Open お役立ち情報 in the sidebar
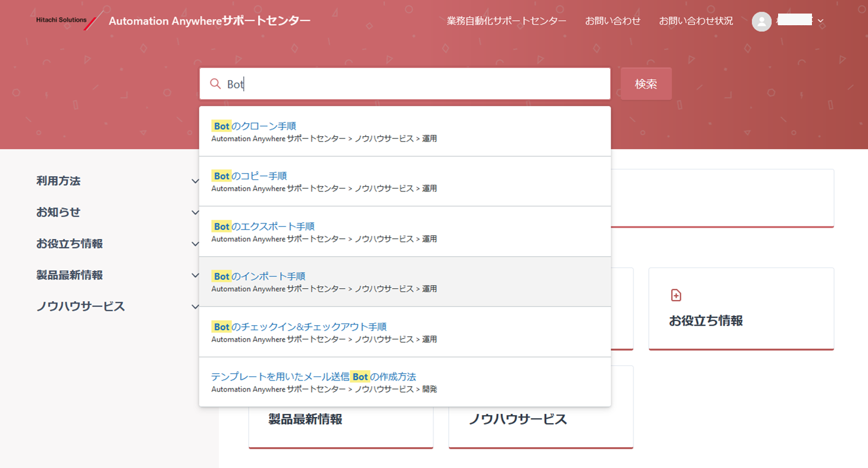 point(70,244)
